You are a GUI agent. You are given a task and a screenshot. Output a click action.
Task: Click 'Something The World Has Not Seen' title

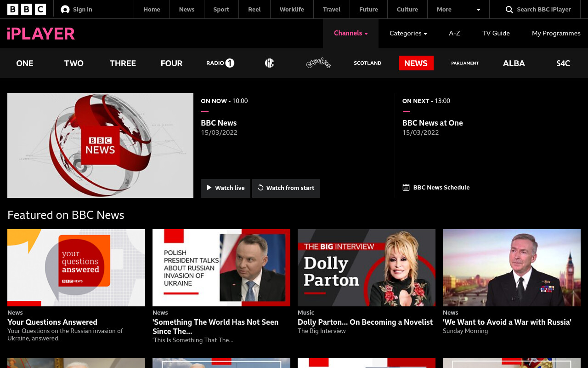(x=215, y=327)
